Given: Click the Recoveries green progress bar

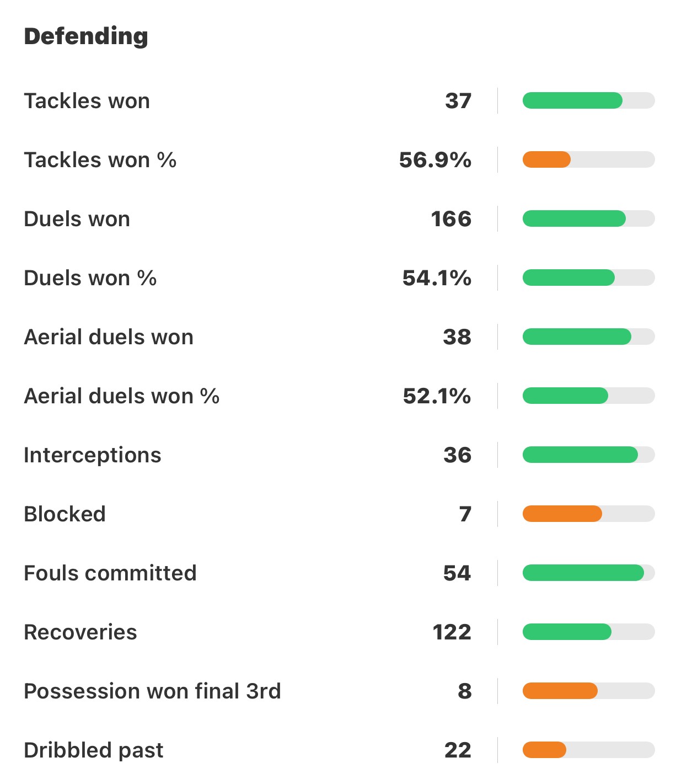Looking at the screenshot, I should click(588, 632).
